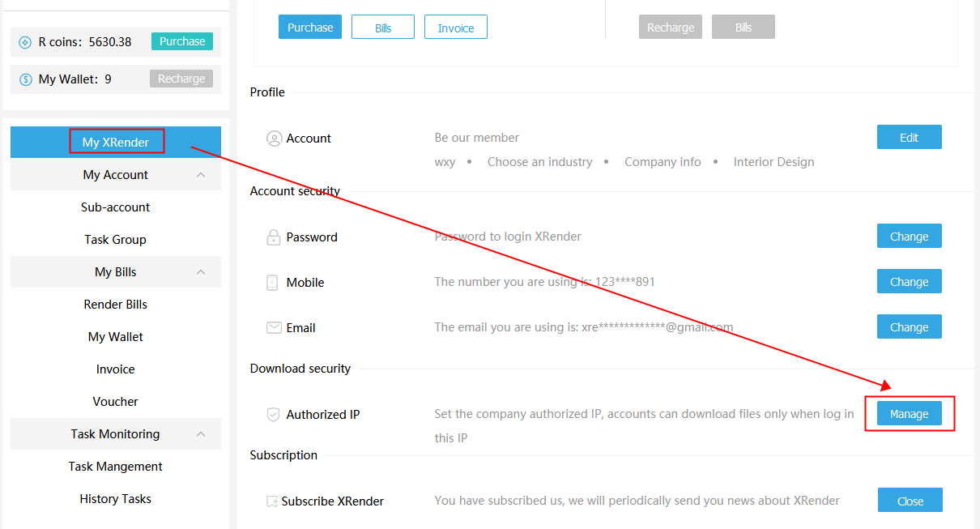
Task: Click the Authorized IP shield icon
Action: [x=274, y=415]
